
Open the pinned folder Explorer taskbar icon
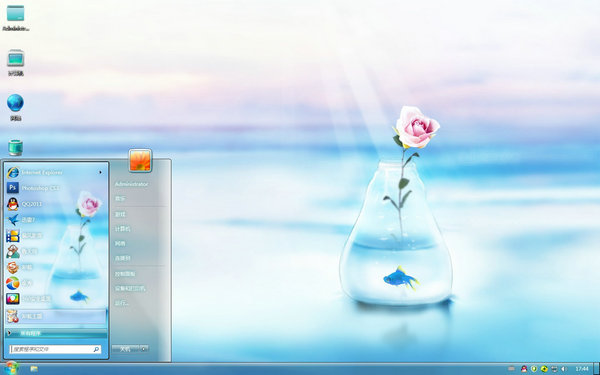pos(34,369)
